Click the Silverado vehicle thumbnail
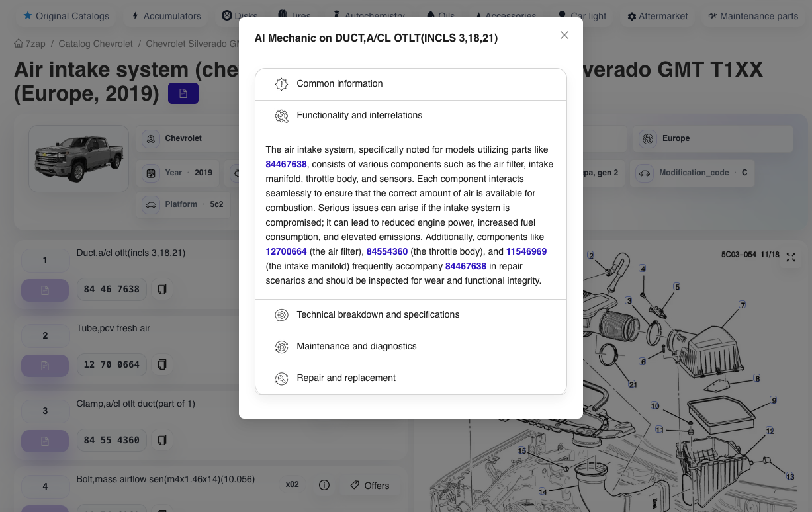The width and height of the screenshot is (812, 512). tap(79, 159)
